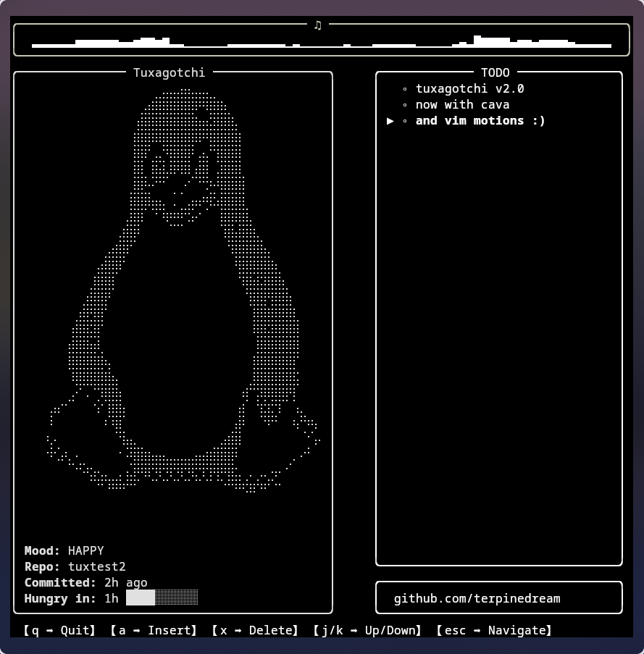Select the 'tuxagotchi v2.0' todo item
Viewport: 644px width, 654px height.
pyautogui.click(x=469, y=89)
